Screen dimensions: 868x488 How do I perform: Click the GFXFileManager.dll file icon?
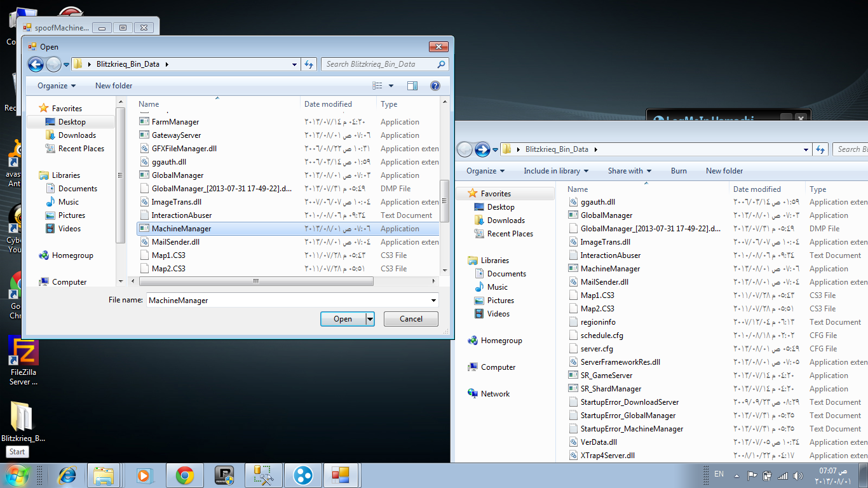[x=144, y=149]
